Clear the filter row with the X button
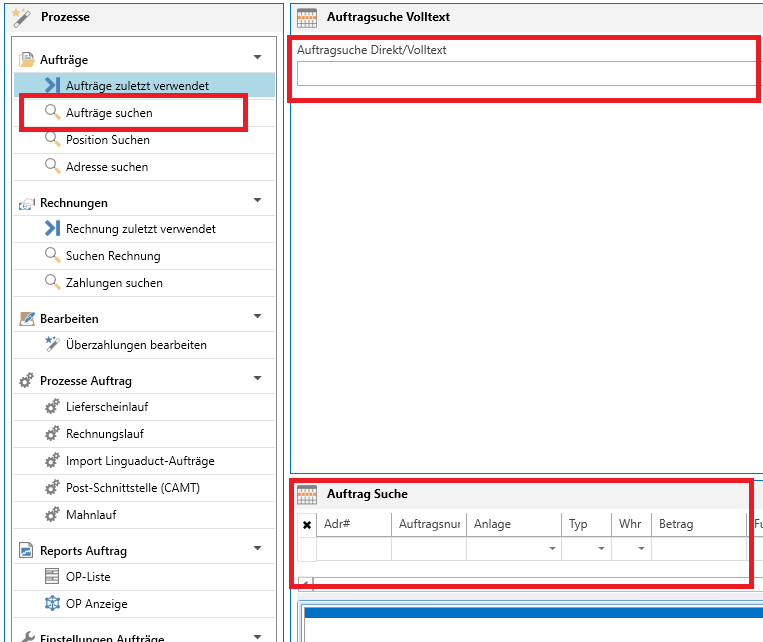Viewport: 763px width, 642px height. (x=307, y=525)
